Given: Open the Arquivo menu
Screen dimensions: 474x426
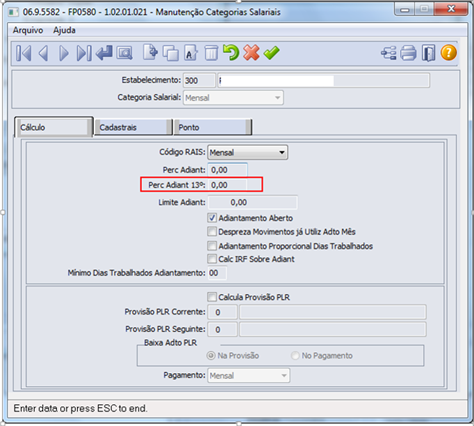Looking at the screenshot, I should click(28, 30).
